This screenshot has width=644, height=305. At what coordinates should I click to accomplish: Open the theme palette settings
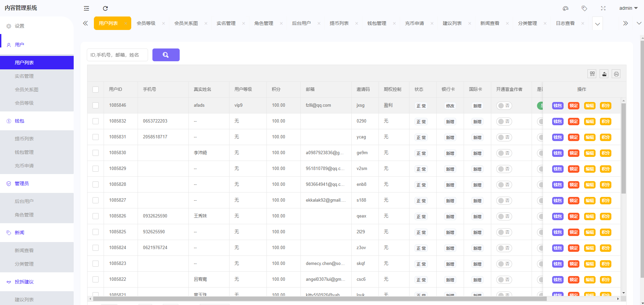pos(566,8)
